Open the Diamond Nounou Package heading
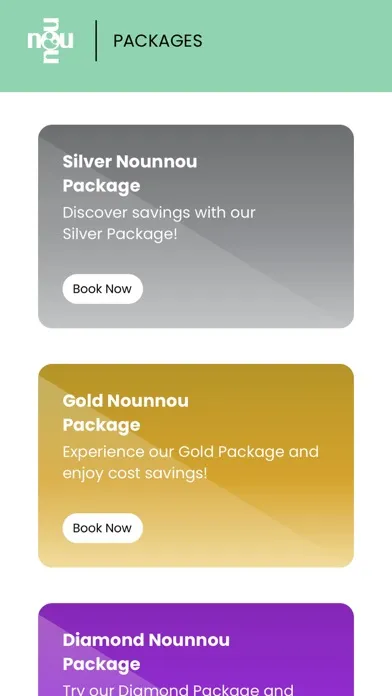 coord(146,652)
